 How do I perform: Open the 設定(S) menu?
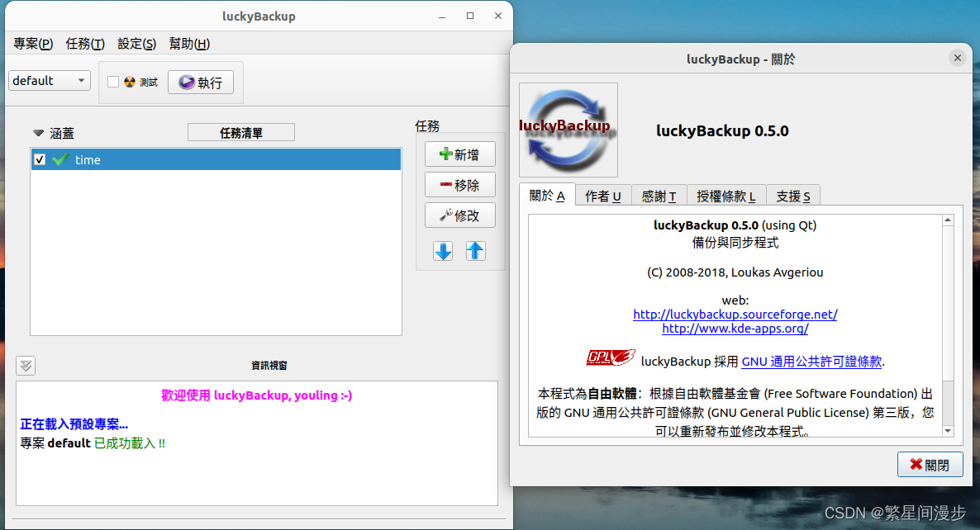[137, 44]
